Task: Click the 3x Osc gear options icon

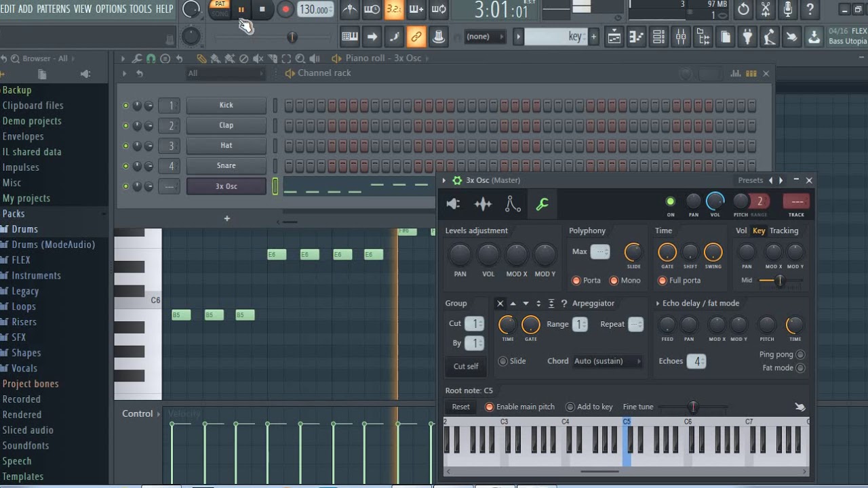Action: (x=457, y=180)
